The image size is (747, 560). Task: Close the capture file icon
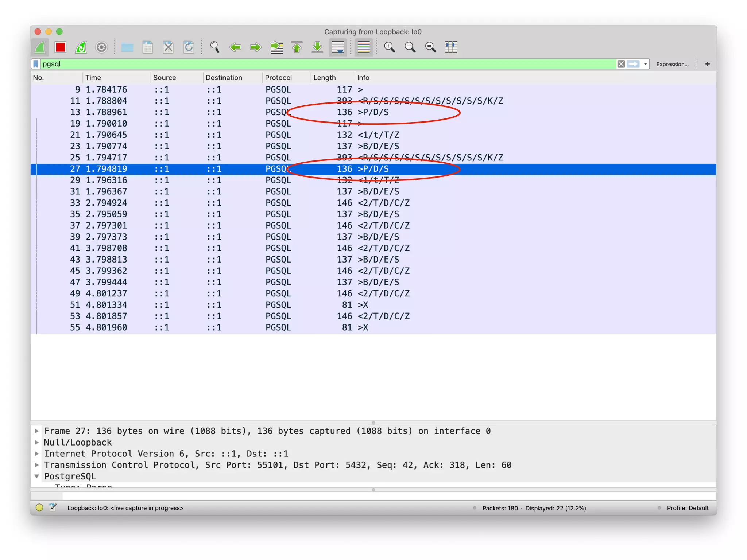coord(168,47)
